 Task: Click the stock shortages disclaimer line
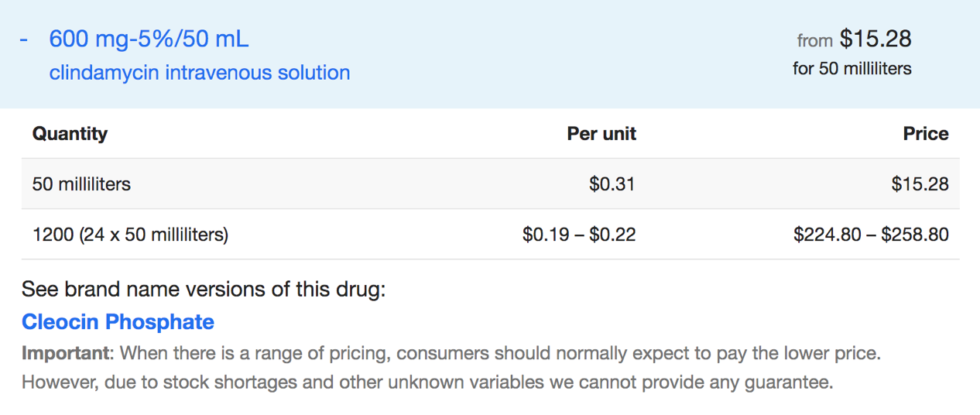point(427,382)
